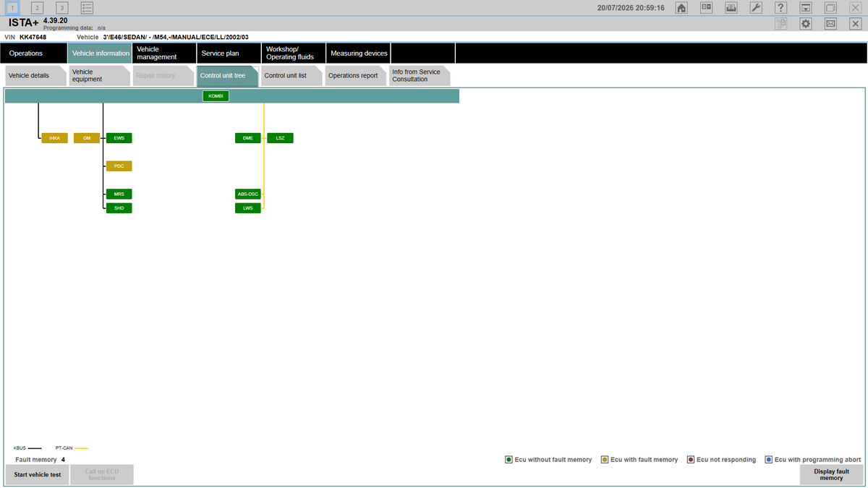Select the DME control unit node
Screen dimensions: 868x488
pyautogui.click(x=247, y=138)
